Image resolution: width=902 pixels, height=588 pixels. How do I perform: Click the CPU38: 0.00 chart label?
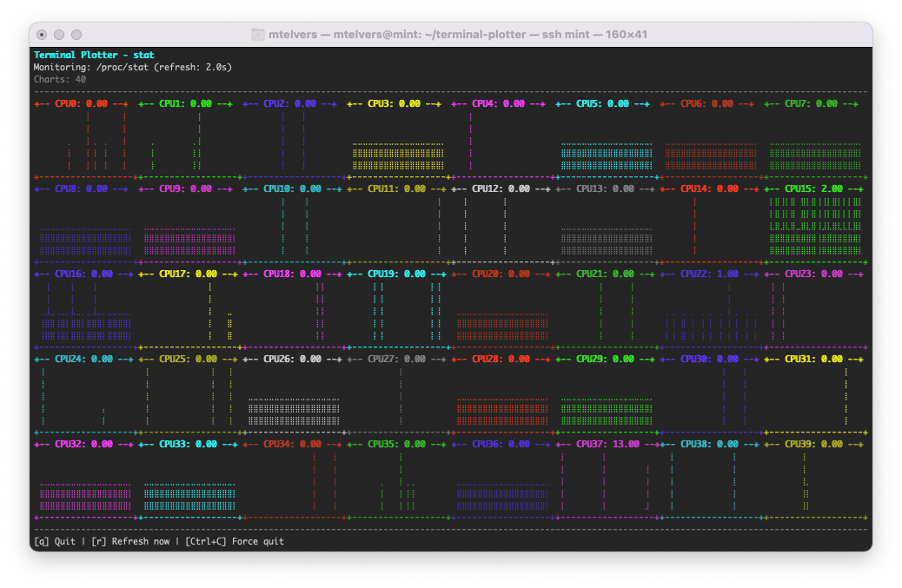point(709,445)
